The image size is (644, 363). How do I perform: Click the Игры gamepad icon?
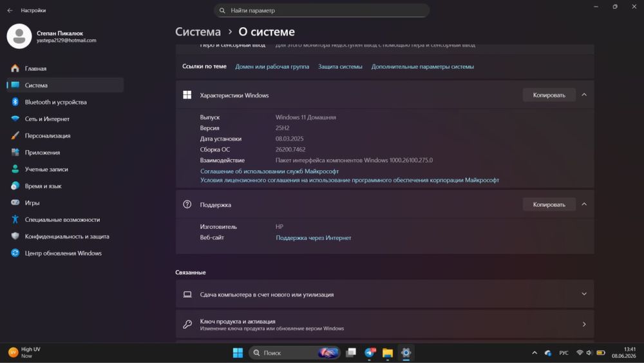15,202
